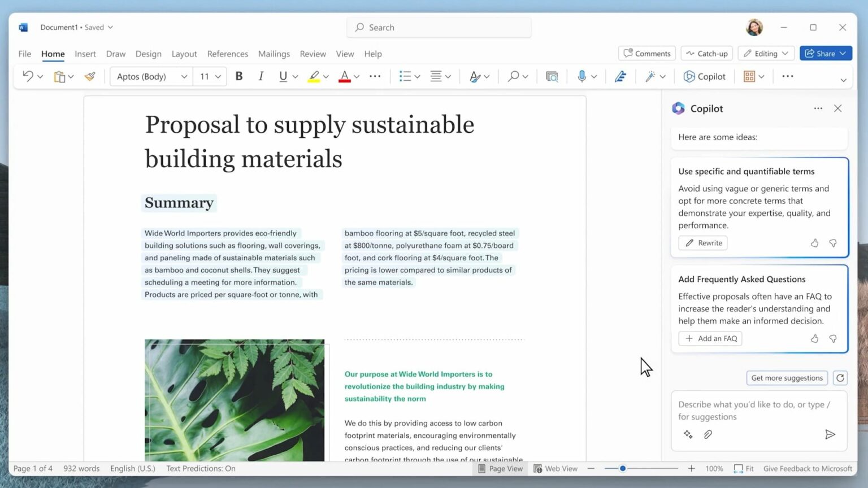Send the Copilot prompt with arrow icon

(830, 434)
